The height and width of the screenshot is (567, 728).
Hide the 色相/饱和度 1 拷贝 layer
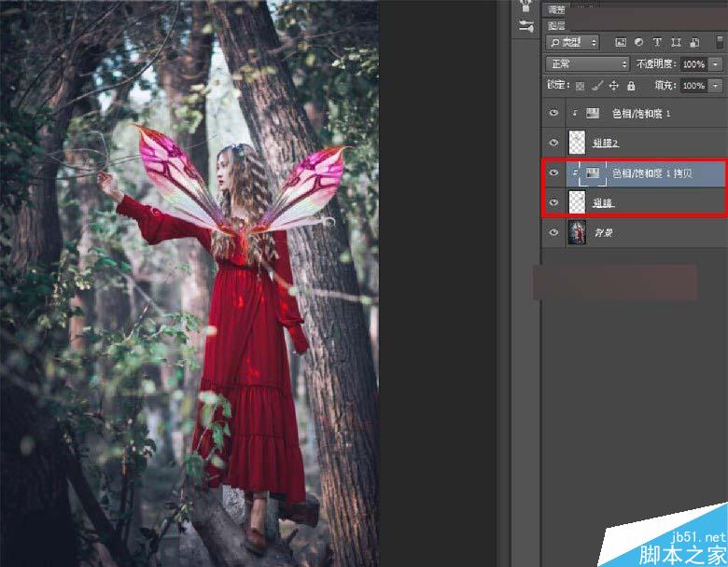tap(553, 173)
